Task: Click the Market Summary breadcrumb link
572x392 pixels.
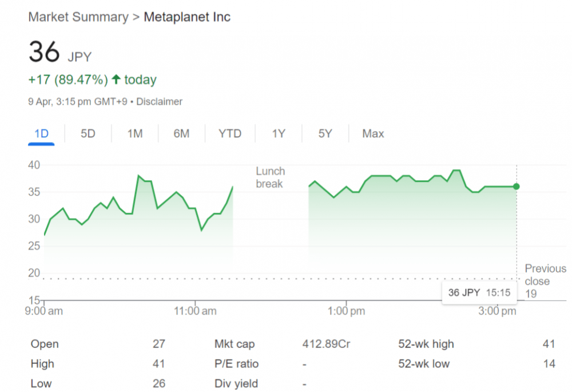Action: 78,17
